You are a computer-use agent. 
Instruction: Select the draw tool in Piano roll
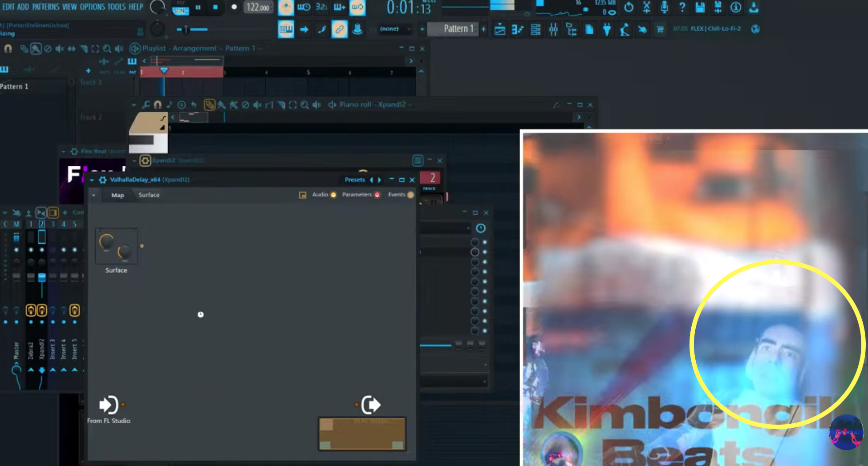[209, 105]
